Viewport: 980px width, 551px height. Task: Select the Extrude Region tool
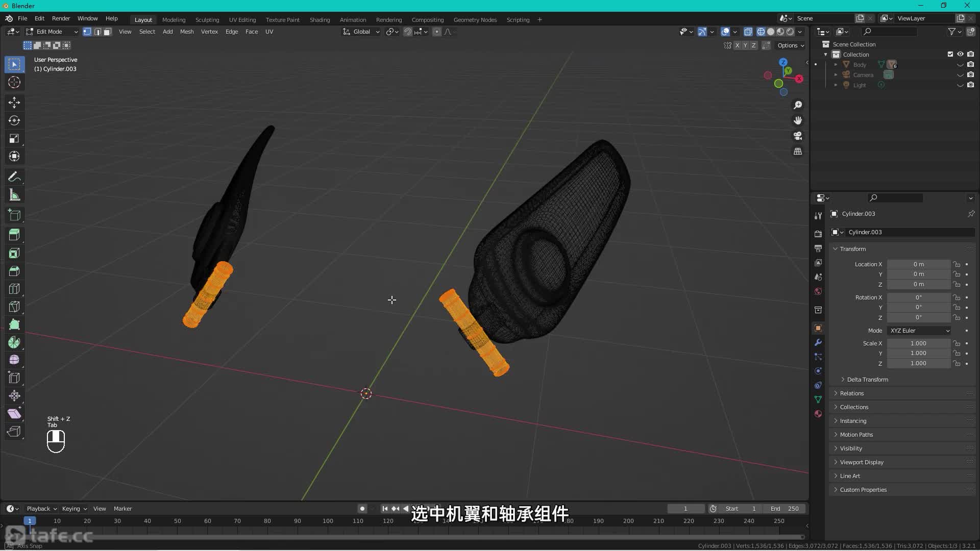pos(14,235)
